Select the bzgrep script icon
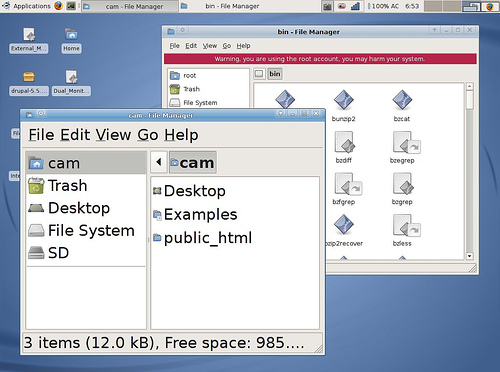This screenshot has width=500, height=372. (x=402, y=189)
